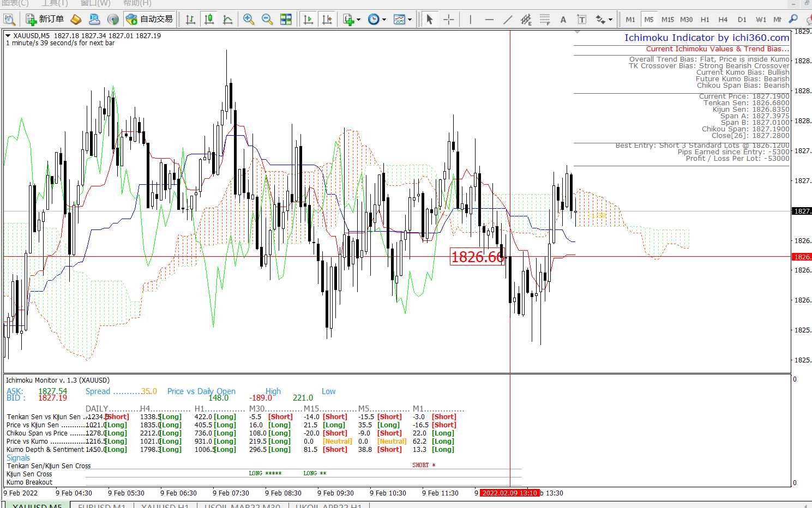Select the text A tool
The width and height of the screenshot is (812, 508).
(x=563, y=20)
